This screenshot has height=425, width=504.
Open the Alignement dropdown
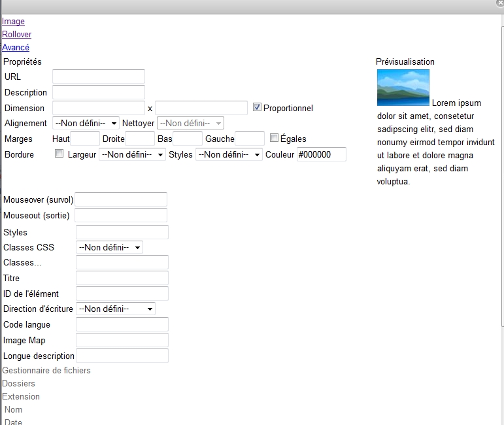tap(86, 123)
